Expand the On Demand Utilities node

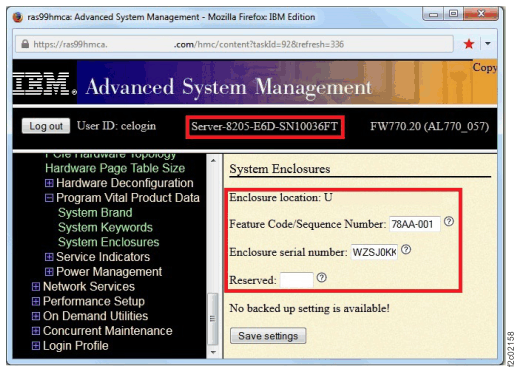coord(36,316)
